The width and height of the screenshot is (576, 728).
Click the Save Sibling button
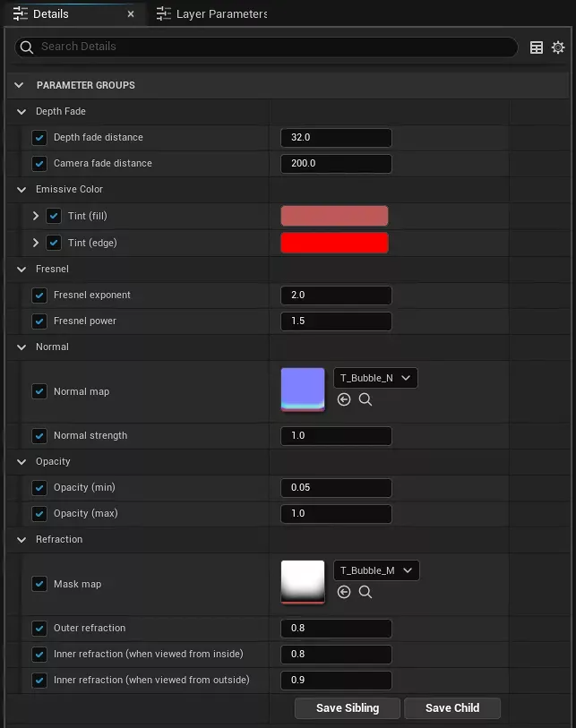coord(348,708)
